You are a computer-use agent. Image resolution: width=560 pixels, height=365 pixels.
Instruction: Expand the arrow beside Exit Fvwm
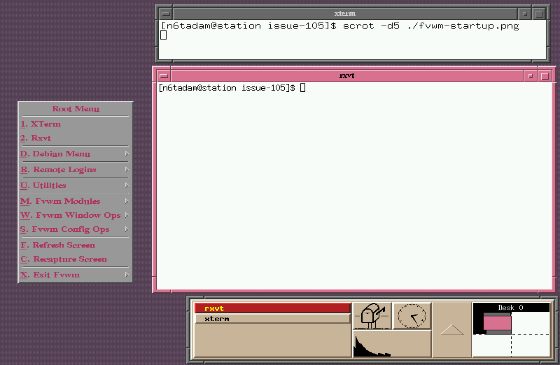[x=126, y=275]
